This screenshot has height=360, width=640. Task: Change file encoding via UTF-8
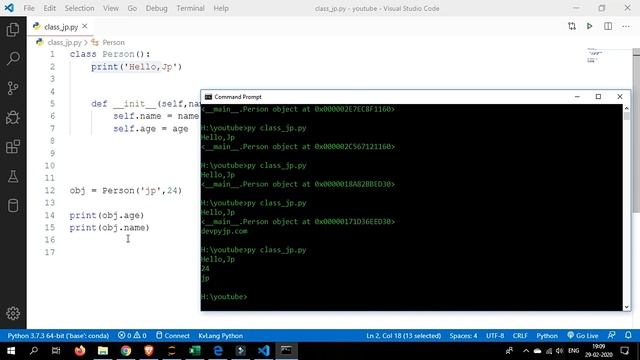click(495, 336)
